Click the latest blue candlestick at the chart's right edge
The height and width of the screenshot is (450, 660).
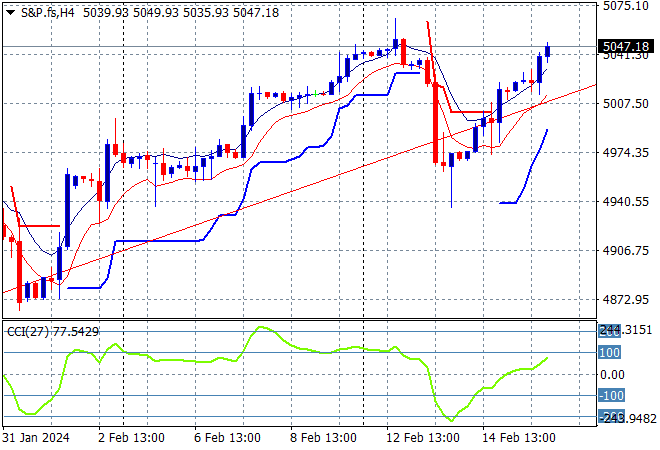point(548,51)
